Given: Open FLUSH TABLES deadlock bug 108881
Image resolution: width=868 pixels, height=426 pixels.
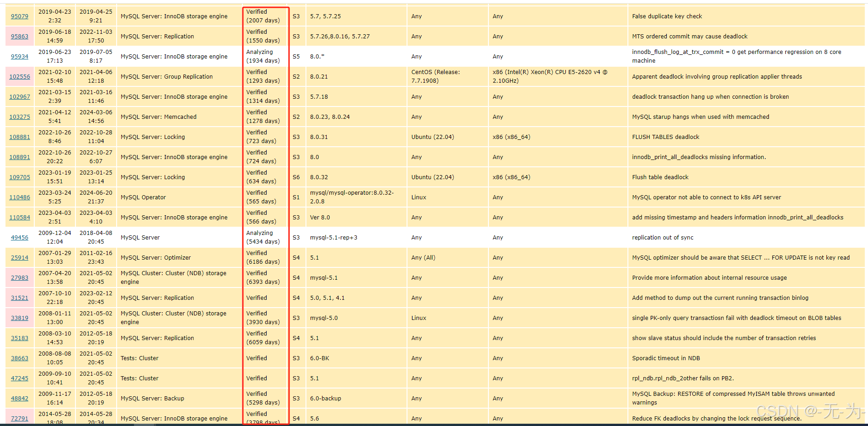Looking at the screenshot, I should (20, 137).
